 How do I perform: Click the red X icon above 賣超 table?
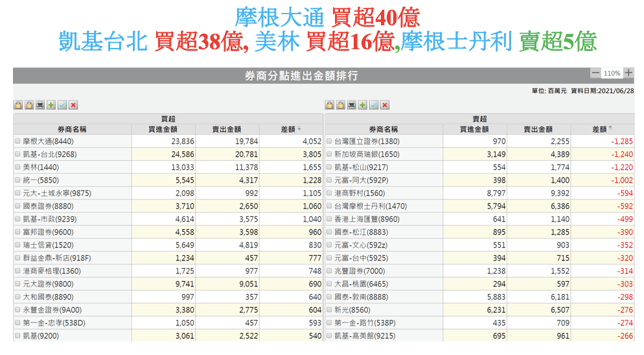[385, 105]
